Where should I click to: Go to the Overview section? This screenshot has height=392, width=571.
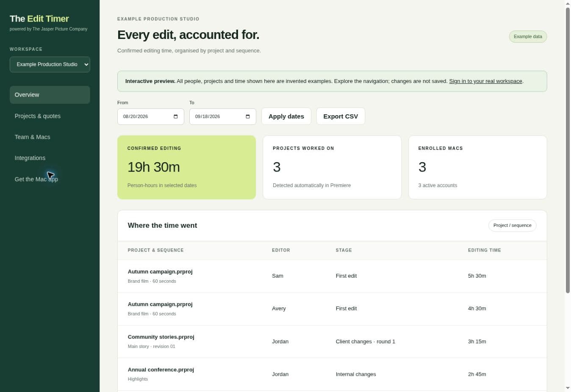click(50, 95)
